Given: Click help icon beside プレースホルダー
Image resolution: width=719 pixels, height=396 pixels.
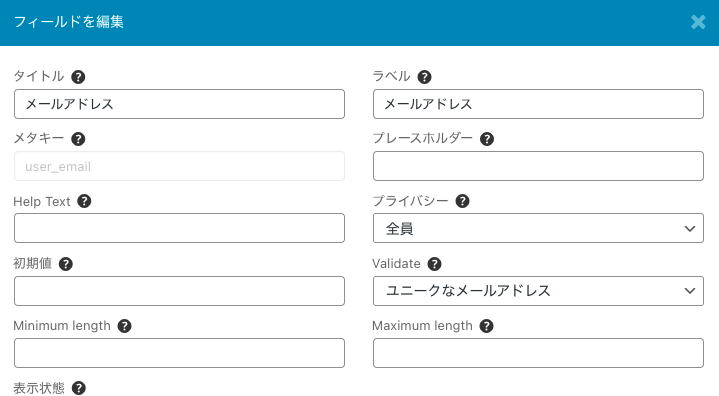Looking at the screenshot, I should 487,139.
